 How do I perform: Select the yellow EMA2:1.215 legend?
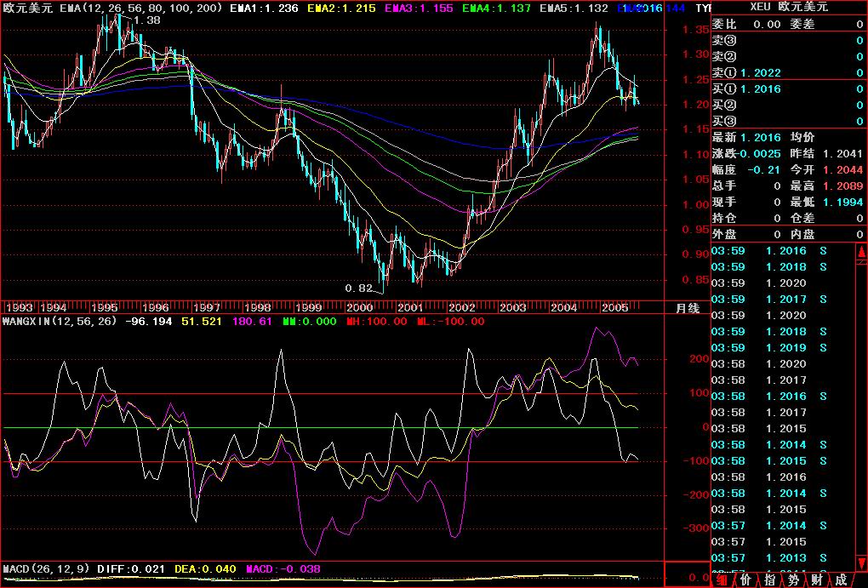(x=341, y=8)
